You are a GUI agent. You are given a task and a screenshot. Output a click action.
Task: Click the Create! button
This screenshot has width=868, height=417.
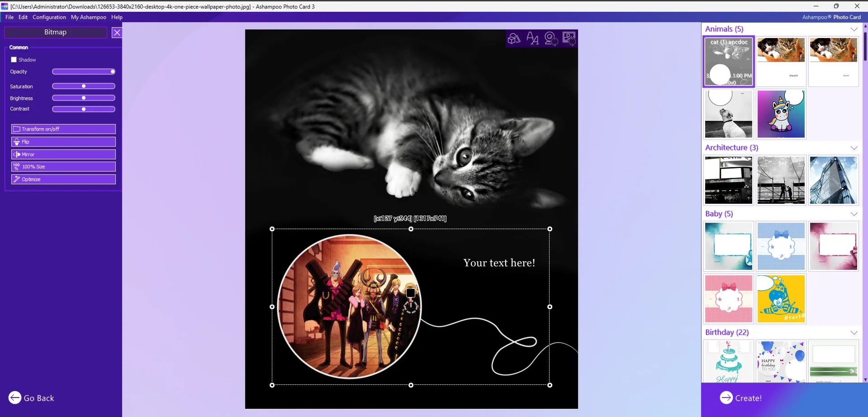pyautogui.click(x=741, y=398)
